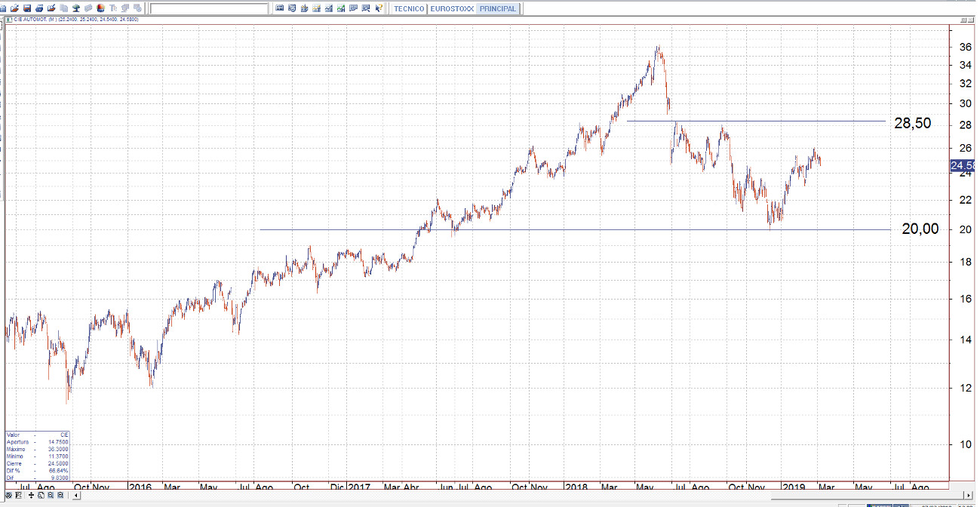Select the 28,50 resistance line label

(917, 124)
